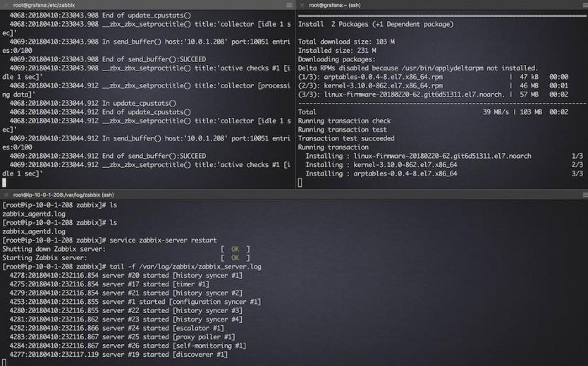Select the root@grafana:~ (ssh) pane title

point(335,5)
